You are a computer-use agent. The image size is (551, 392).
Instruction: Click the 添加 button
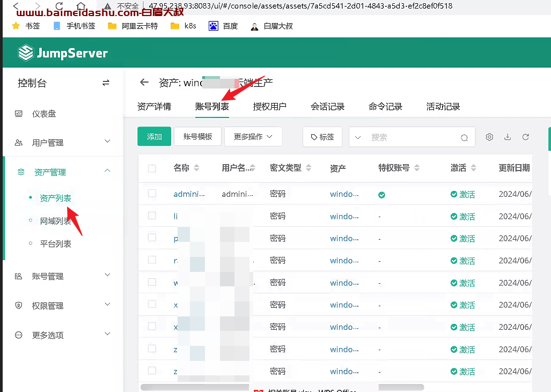click(x=155, y=136)
